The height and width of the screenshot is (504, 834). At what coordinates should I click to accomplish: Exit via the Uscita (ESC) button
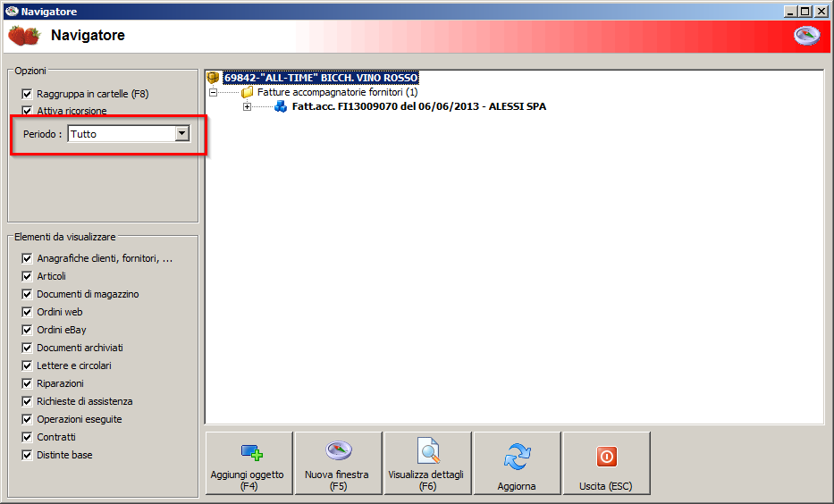[x=606, y=463]
